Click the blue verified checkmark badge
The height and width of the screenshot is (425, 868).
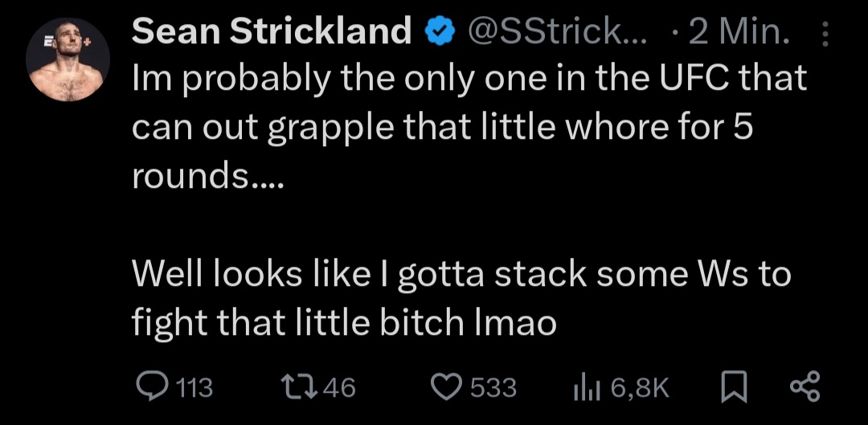(437, 32)
